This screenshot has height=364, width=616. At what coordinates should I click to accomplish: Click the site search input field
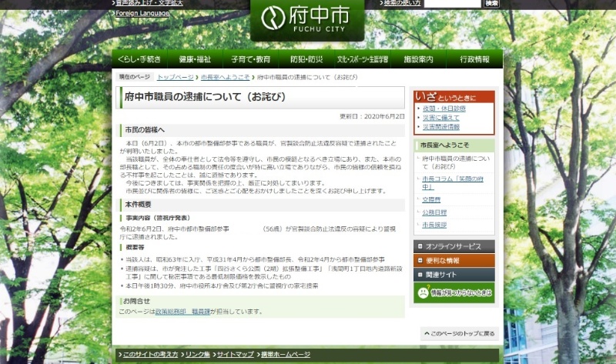click(453, 3)
